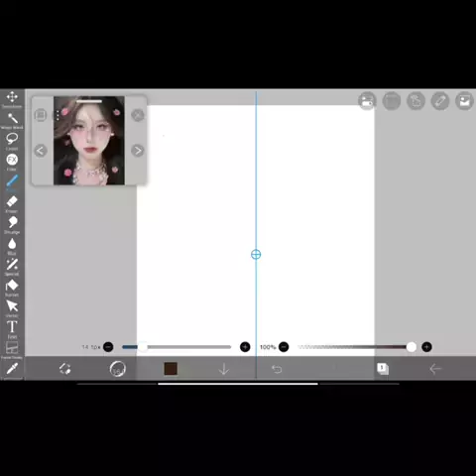
Task: Select the Lasso tool
Action: [x=12, y=139]
